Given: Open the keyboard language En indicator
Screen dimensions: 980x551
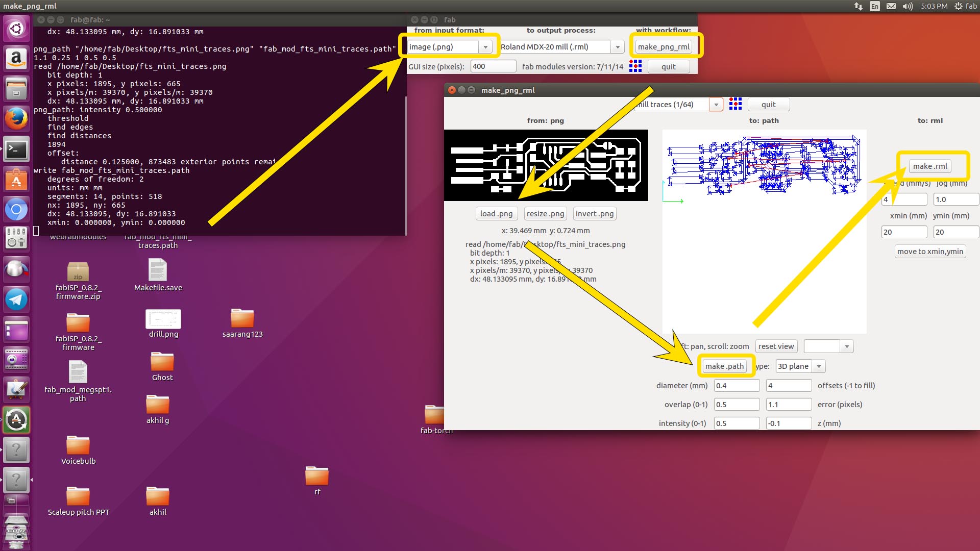Looking at the screenshot, I should (x=874, y=6).
